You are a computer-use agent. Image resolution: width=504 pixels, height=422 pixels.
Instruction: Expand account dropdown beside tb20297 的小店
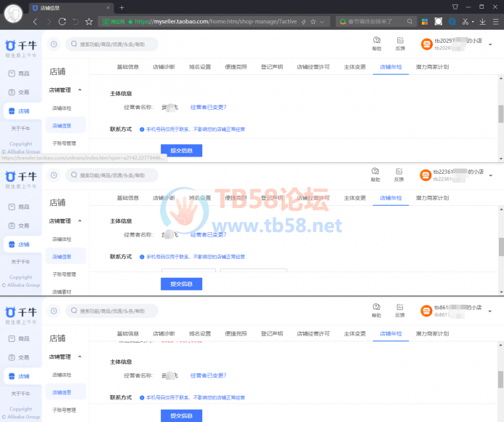490,44
